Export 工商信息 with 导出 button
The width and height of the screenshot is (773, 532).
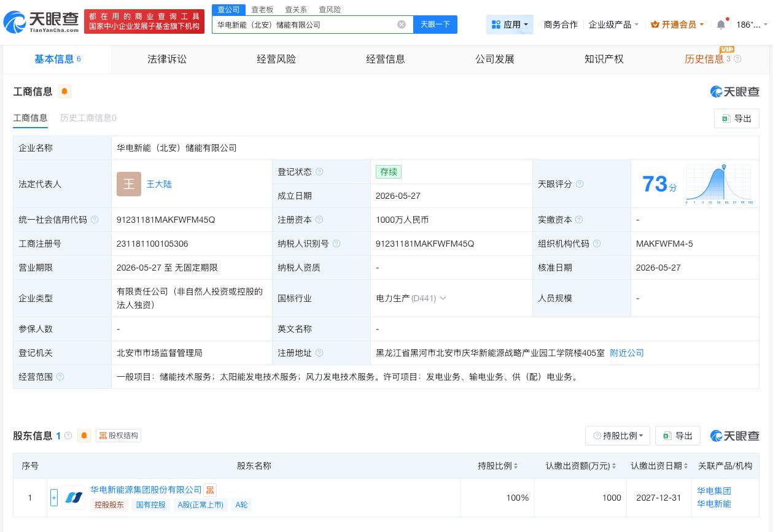click(737, 118)
